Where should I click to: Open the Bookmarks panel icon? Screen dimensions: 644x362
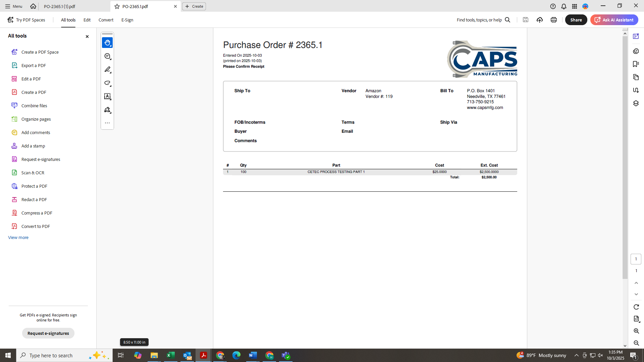pos(636,64)
